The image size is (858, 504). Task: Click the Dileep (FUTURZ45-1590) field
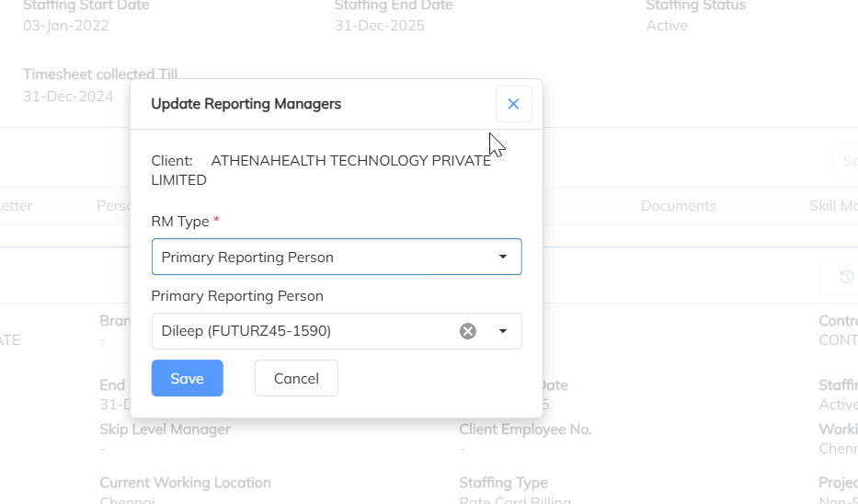click(337, 331)
